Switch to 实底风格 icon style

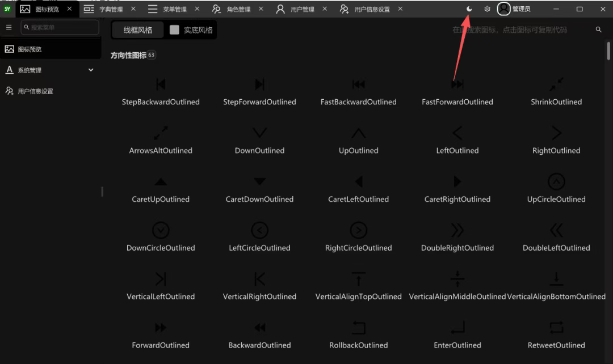(192, 29)
